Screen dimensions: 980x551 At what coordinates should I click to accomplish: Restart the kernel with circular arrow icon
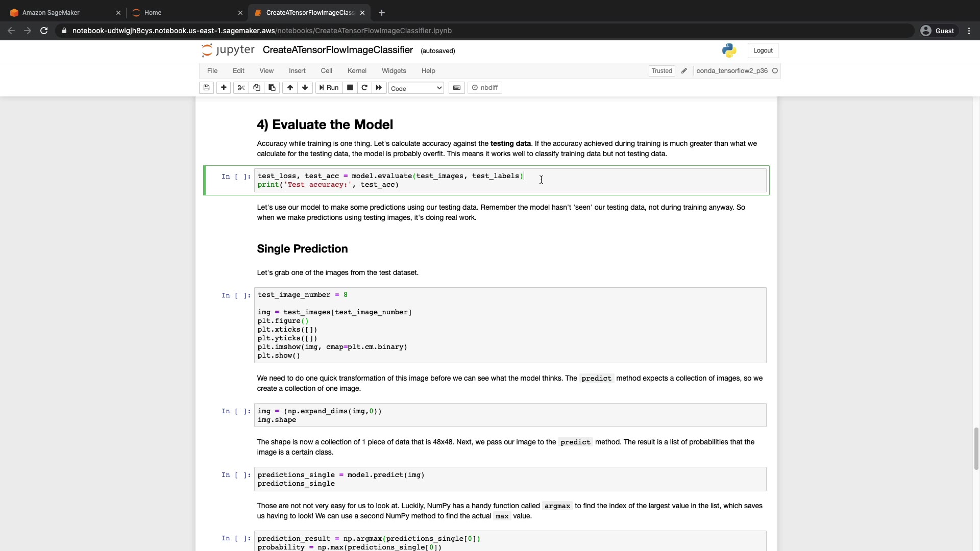364,88
